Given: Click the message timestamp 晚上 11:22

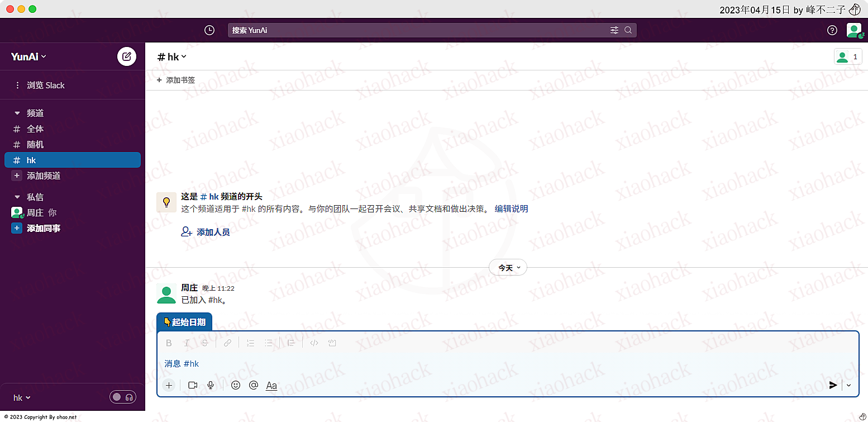Looking at the screenshot, I should [218, 288].
